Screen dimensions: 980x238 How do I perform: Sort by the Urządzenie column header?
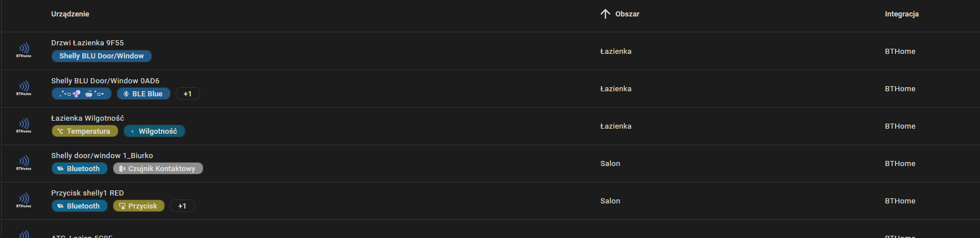pyautogui.click(x=70, y=14)
